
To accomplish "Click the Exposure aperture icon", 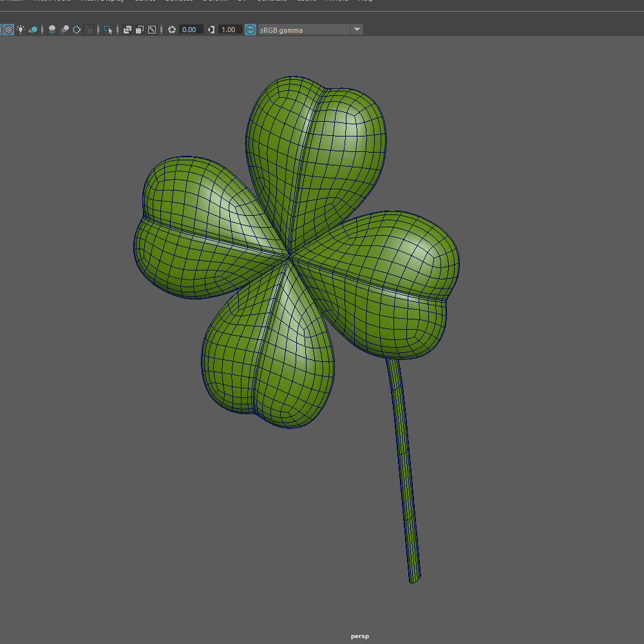I will pyautogui.click(x=172, y=30).
